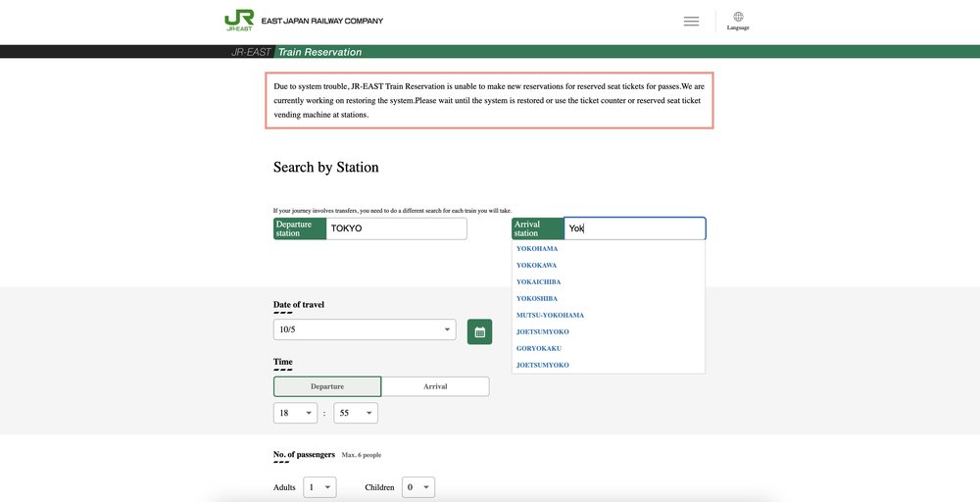The image size is (980, 502).
Task: Select the Departure time option
Action: [x=327, y=386]
